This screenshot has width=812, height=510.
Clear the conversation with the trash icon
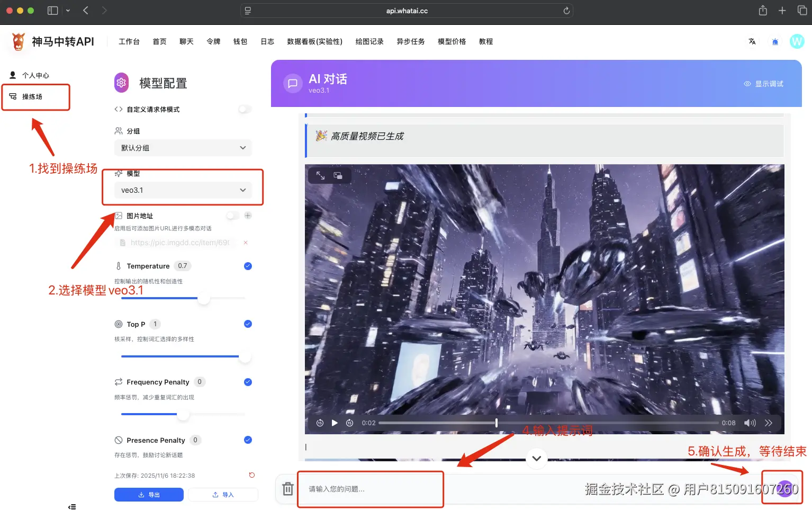(287, 488)
